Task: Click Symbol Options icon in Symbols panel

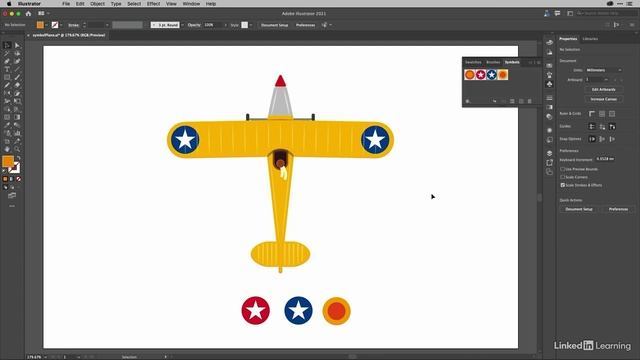Action: point(512,101)
